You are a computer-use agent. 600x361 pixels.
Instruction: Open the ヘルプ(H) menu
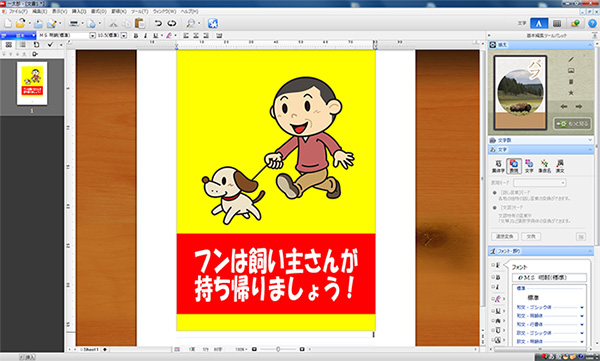(x=190, y=11)
